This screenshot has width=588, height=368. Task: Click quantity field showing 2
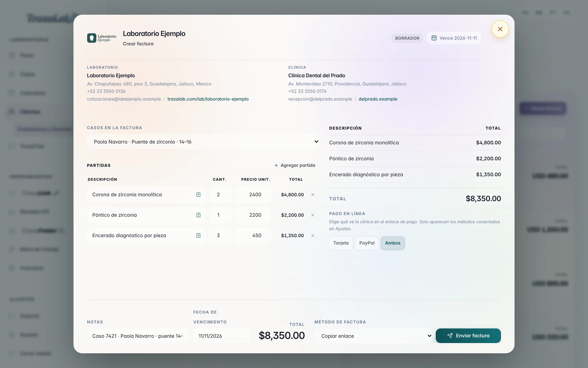point(220,194)
